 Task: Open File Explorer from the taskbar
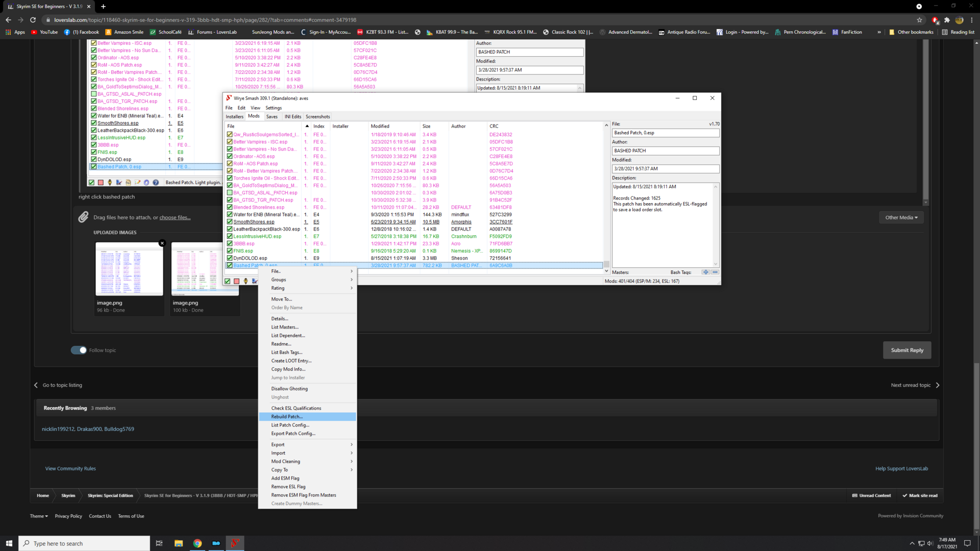tap(179, 543)
